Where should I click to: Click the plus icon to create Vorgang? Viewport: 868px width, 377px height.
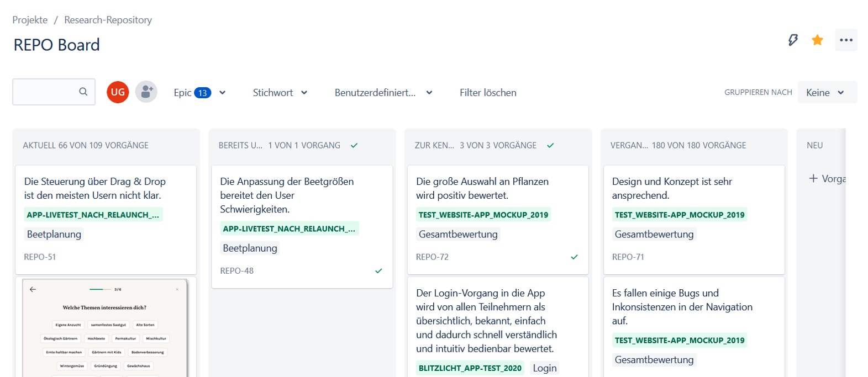(813, 178)
